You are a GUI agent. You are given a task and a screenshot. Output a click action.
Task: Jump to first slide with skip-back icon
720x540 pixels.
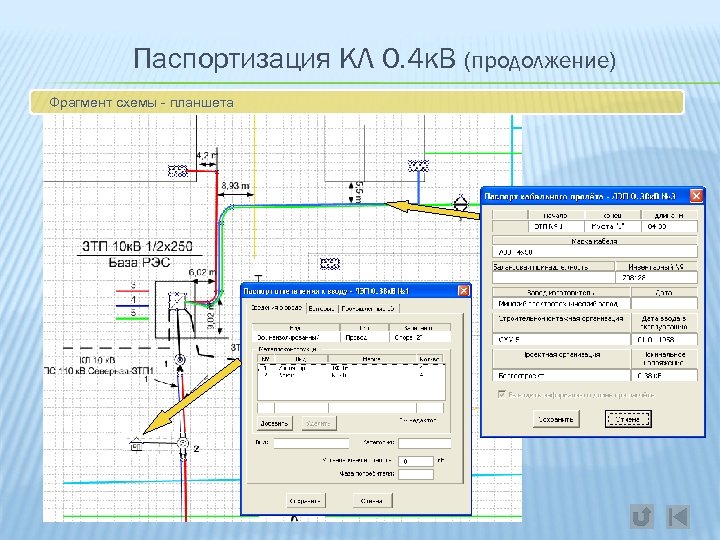(678, 516)
